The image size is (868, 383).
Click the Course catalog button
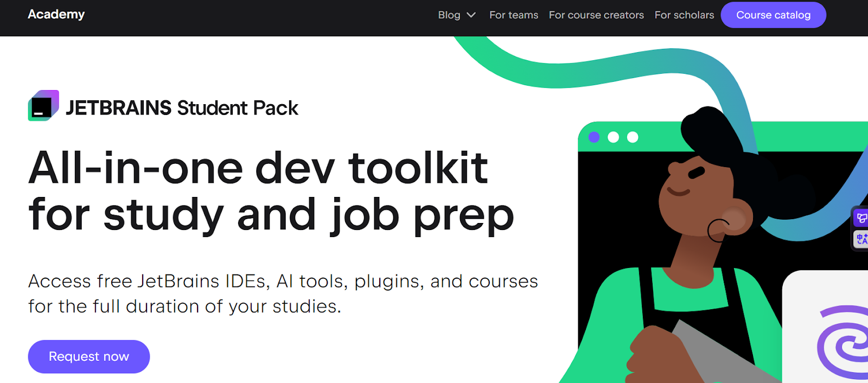tap(773, 15)
